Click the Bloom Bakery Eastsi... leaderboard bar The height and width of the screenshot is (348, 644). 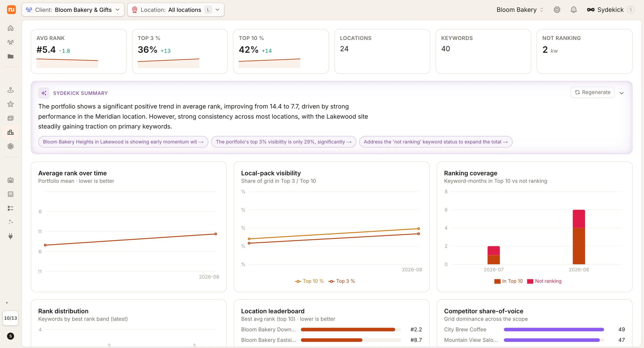click(x=351, y=340)
